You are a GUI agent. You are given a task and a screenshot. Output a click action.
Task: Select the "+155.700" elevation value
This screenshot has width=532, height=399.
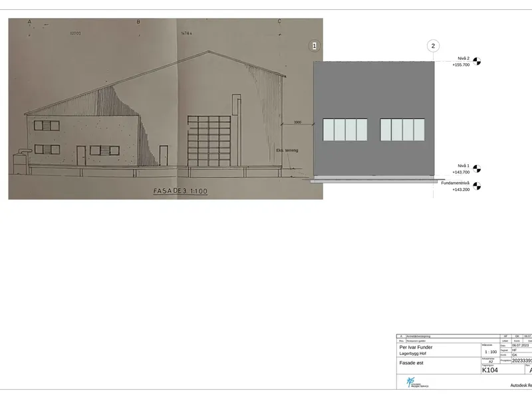coord(461,65)
